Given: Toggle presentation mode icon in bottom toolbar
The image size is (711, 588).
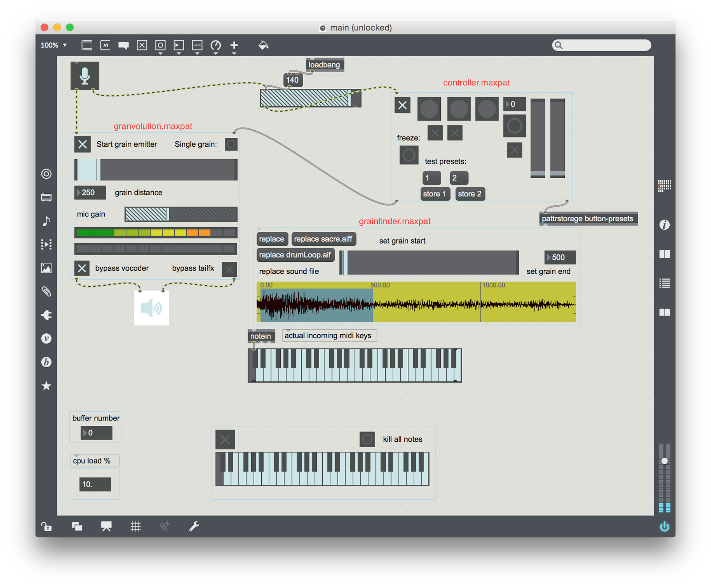Looking at the screenshot, I should tap(106, 527).
